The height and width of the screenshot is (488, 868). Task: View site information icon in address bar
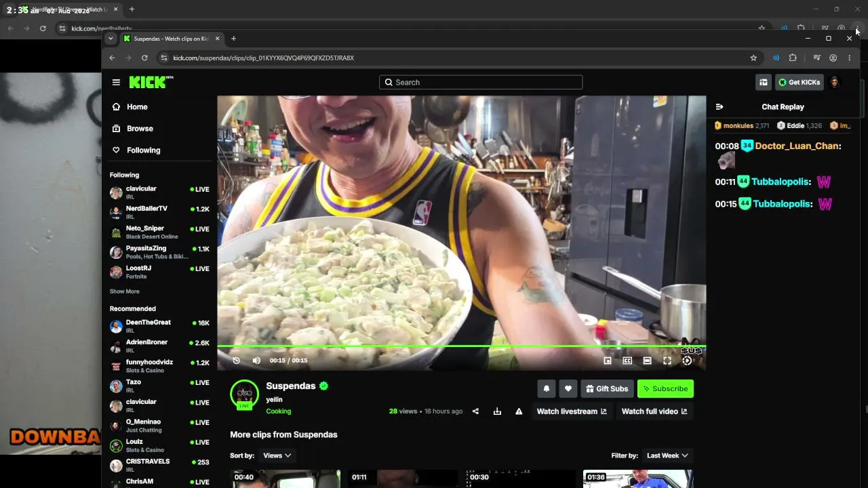[163, 58]
